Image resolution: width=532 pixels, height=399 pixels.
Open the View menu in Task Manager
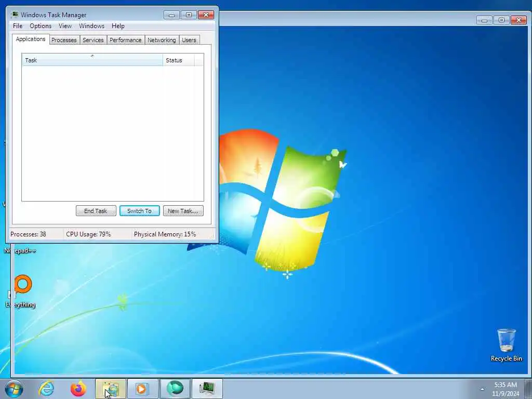pos(65,26)
